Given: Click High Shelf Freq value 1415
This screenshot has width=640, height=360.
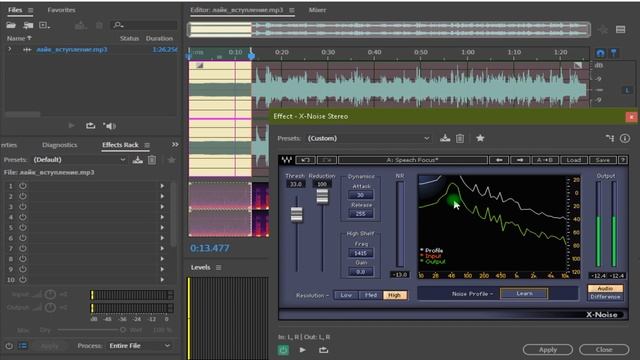Looking at the screenshot, I should [361, 253].
